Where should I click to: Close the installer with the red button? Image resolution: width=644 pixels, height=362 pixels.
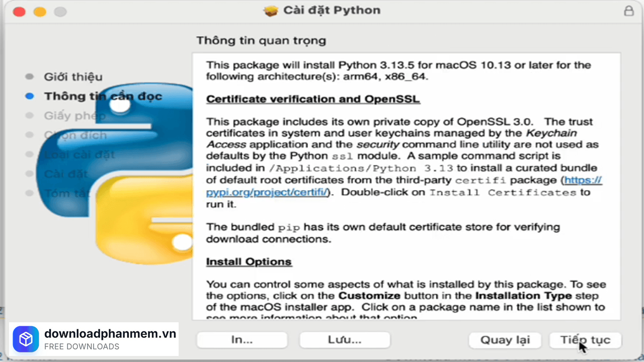tap(19, 11)
